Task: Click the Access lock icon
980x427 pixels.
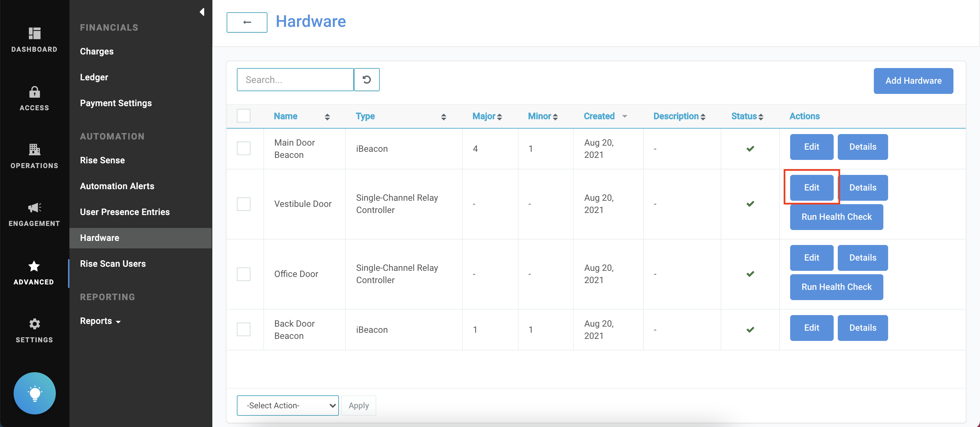Action: click(34, 92)
